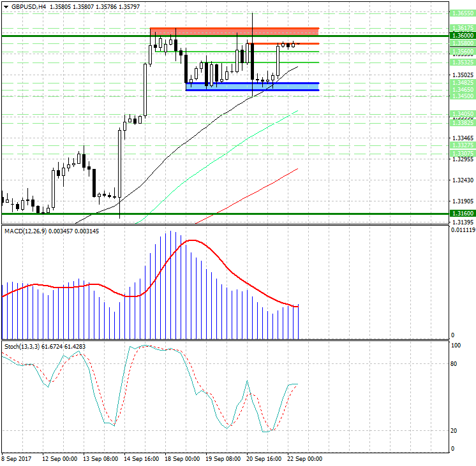Click the 1.36550 price level label
This screenshot has height=466, width=476.
point(462,13)
